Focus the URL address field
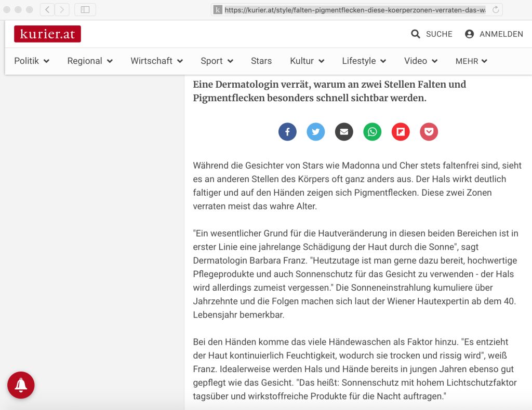The width and height of the screenshot is (532, 410). [x=354, y=9]
